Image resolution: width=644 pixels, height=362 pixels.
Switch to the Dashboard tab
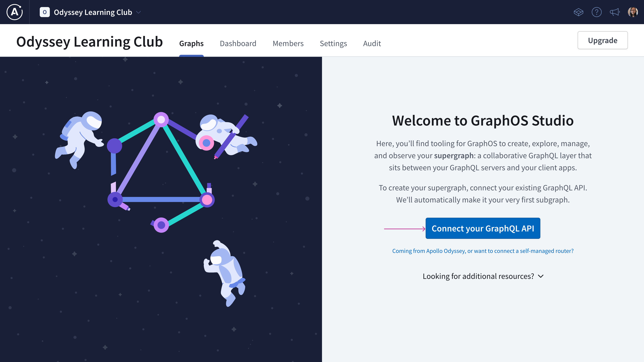238,43
